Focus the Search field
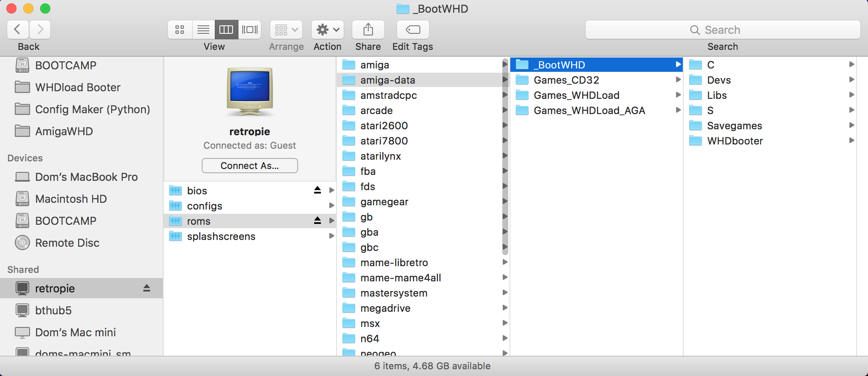Image resolution: width=868 pixels, height=376 pixels. (723, 30)
